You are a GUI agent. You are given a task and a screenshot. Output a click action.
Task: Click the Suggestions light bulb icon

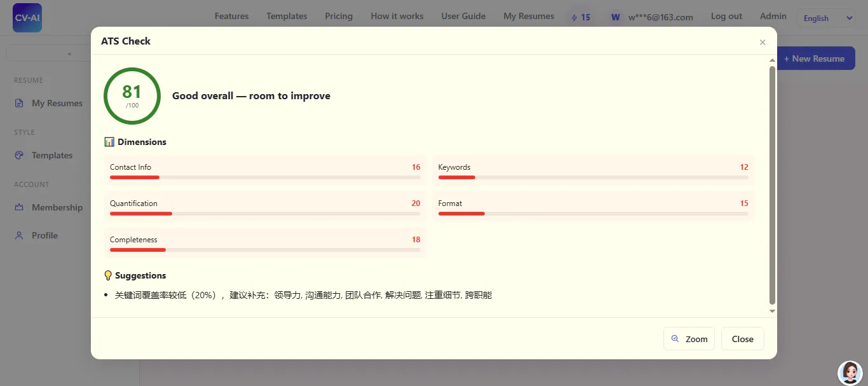[108, 275]
